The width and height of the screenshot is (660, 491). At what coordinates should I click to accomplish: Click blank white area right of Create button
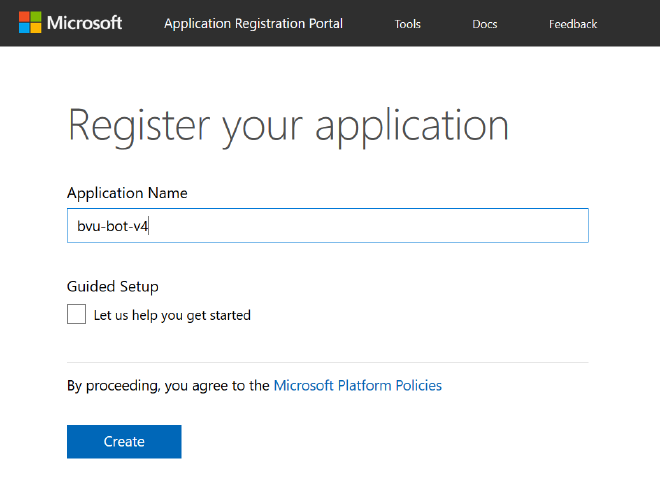tap(400, 441)
